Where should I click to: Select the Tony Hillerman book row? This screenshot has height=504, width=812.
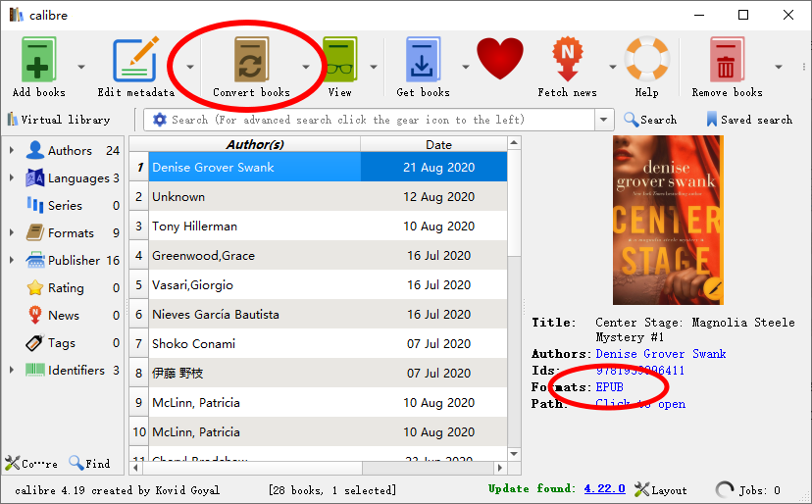click(328, 226)
